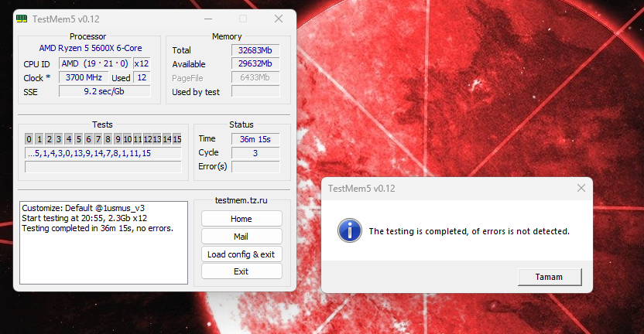Click the Cycle value 3

pos(255,153)
